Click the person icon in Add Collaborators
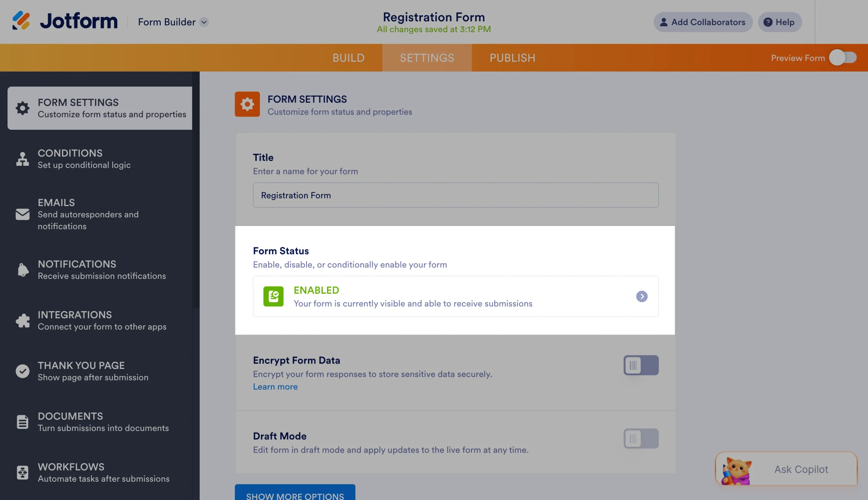Viewport: 868px width, 500px height. [664, 22]
